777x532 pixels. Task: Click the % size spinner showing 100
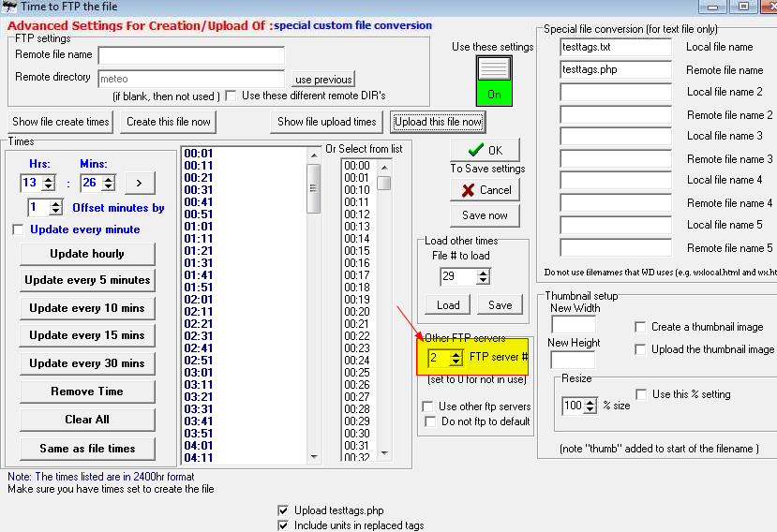(x=579, y=406)
